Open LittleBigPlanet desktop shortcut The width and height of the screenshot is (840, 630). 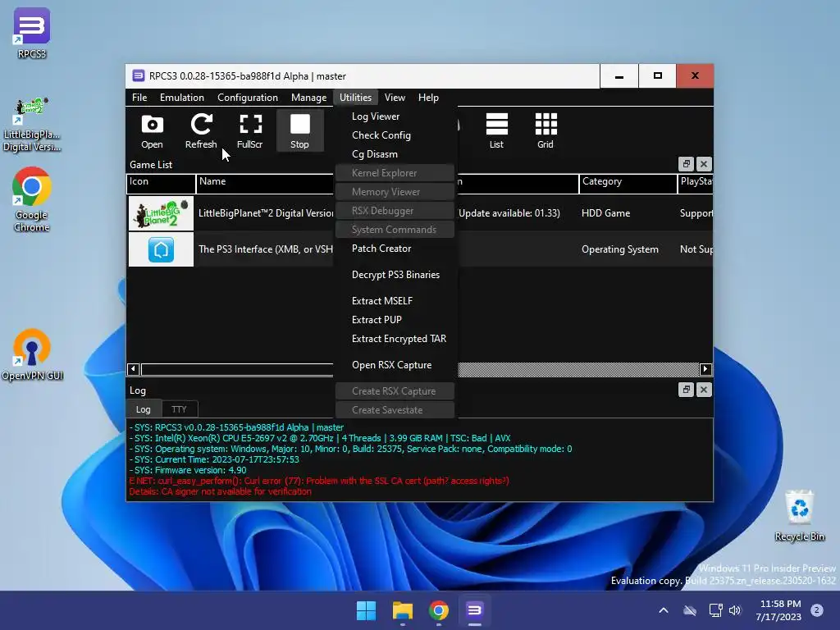point(32,125)
